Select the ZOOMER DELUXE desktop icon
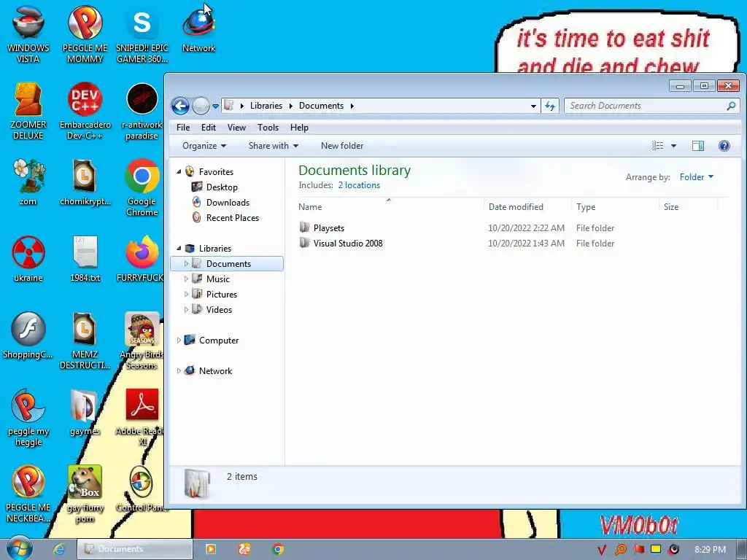747x560 pixels. 28,111
